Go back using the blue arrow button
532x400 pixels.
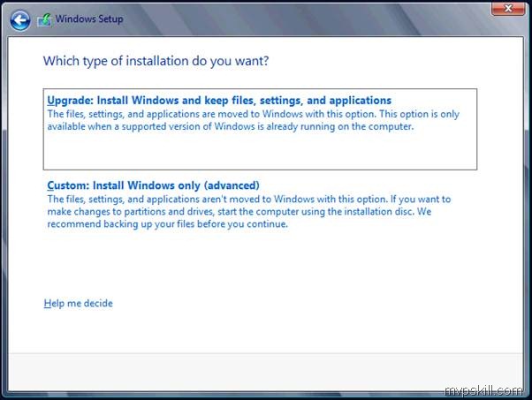[x=20, y=20]
